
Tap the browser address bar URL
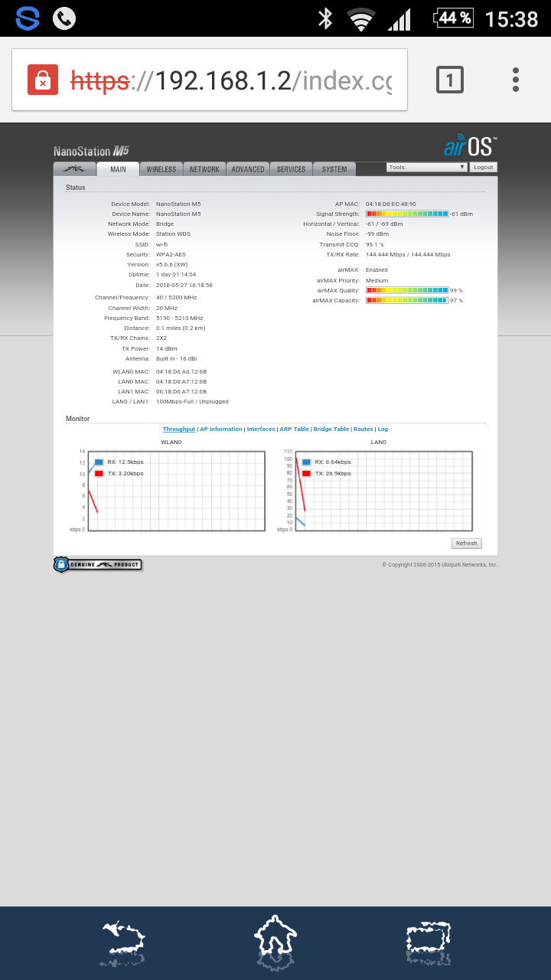tap(231, 80)
